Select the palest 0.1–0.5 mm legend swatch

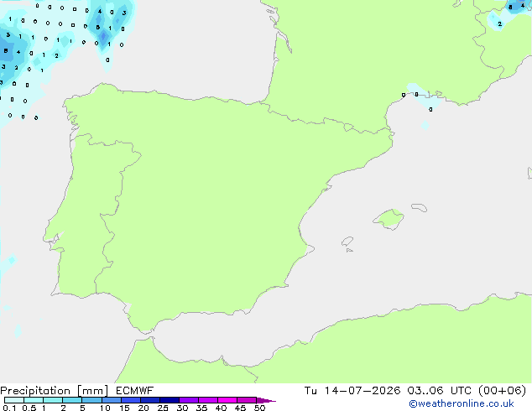click(14, 400)
